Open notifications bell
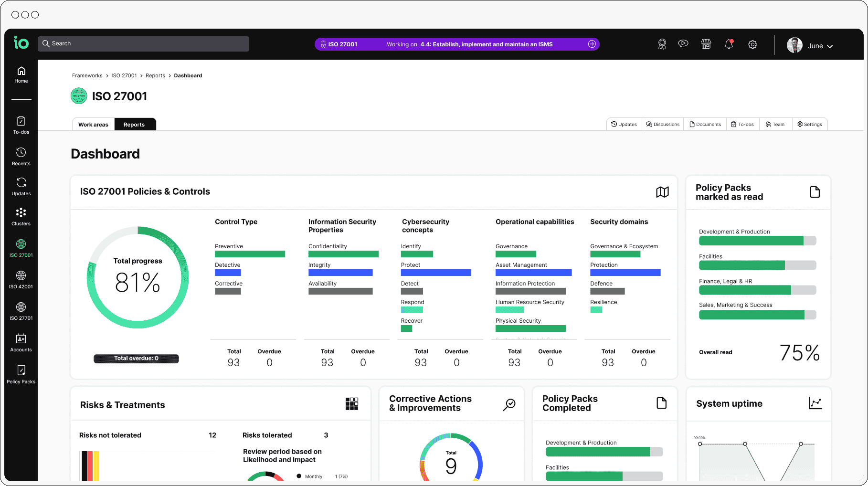The image size is (868, 486). (729, 44)
